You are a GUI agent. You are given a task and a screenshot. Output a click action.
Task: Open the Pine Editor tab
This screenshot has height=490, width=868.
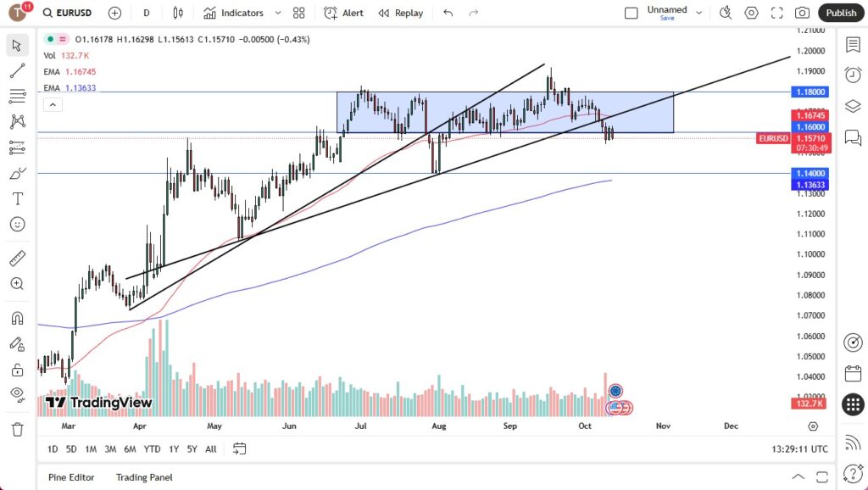[71, 477]
